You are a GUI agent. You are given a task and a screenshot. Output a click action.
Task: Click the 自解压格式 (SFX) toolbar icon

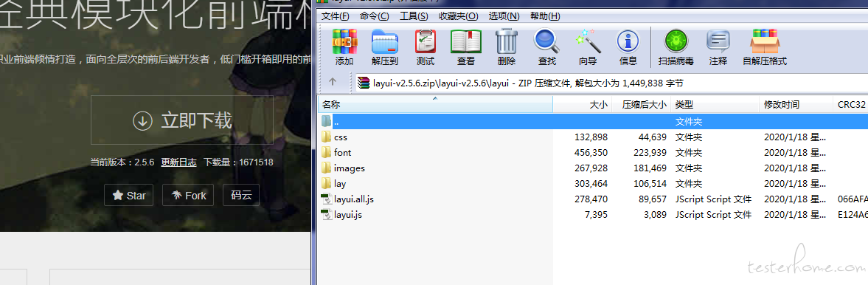(x=765, y=41)
